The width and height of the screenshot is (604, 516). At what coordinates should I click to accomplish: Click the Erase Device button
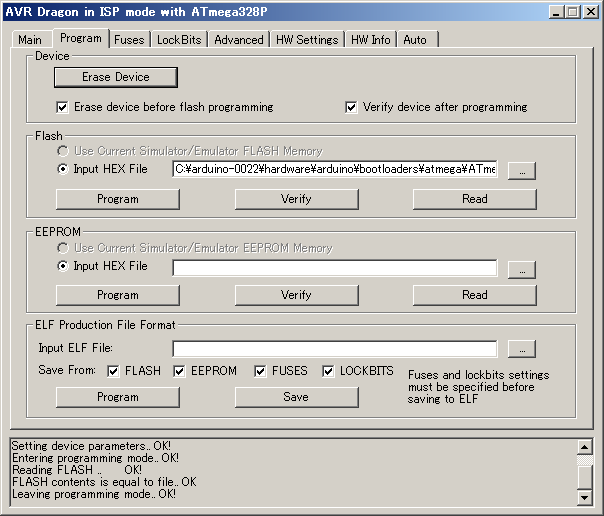[116, 77]
